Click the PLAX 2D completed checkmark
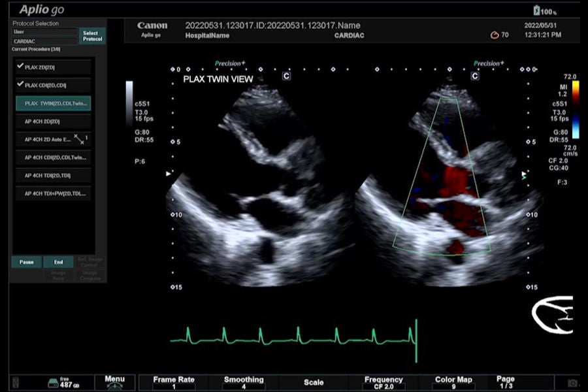Viewport: 588px width, 392px height. tap(20, 66)
